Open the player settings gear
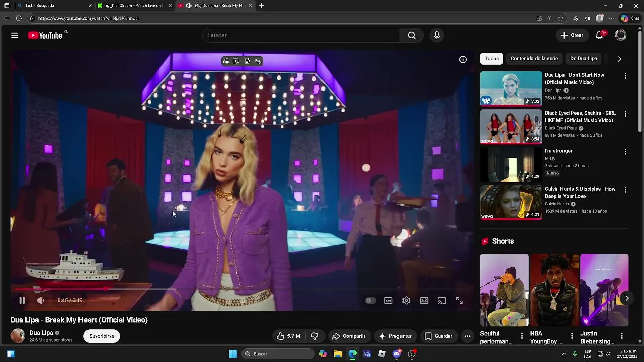The height and width of the screenshot is (362, 644). click(x=406, y=300)
